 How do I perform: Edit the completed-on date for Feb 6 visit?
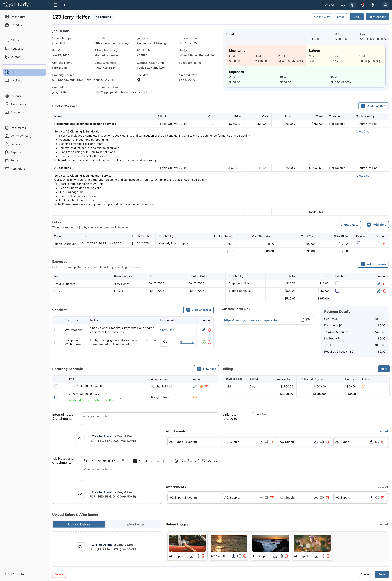pos(119,400)
